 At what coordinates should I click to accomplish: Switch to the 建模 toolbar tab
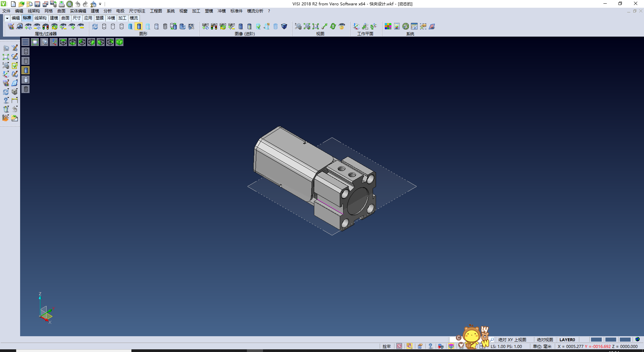[x=54, y=18]
